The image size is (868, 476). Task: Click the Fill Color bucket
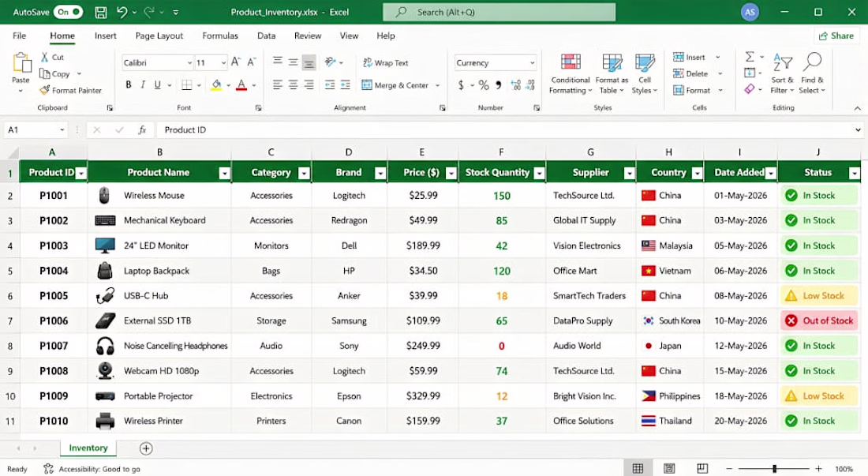click(216, 84)
